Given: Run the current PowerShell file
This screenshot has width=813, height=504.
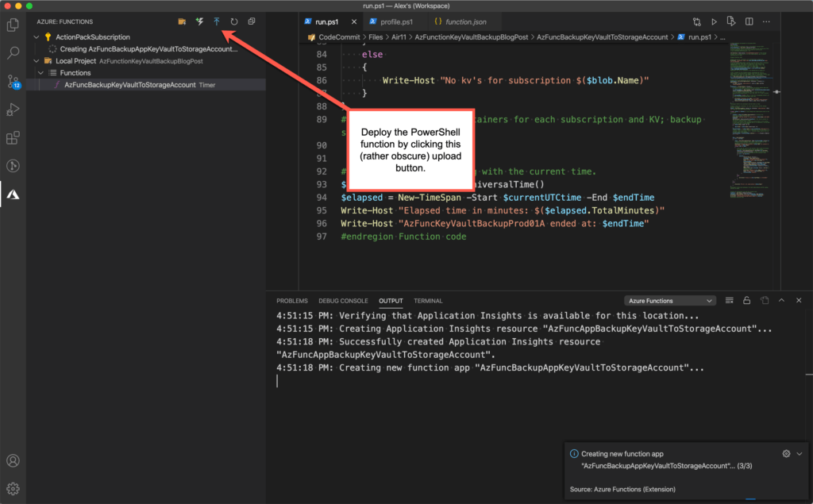Looking at the screenshot, I should point(714,21).
